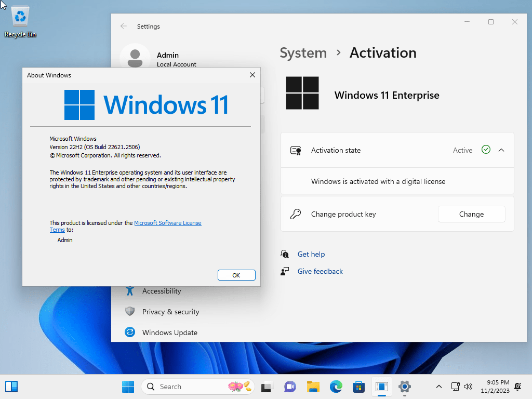This screenshot has height=399, width=532.
Task: Open the notifications bell in tray
Action: [x=518, y=387]
